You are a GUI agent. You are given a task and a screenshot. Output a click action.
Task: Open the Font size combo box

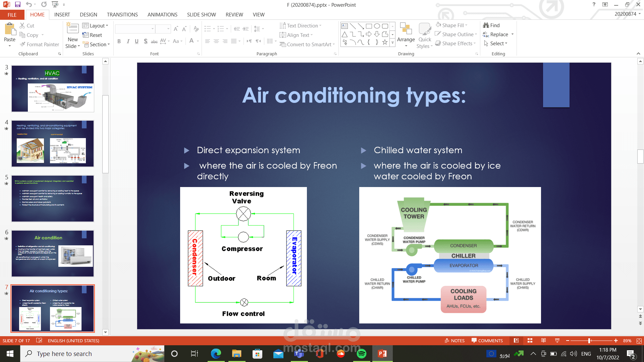pos(163,29)
